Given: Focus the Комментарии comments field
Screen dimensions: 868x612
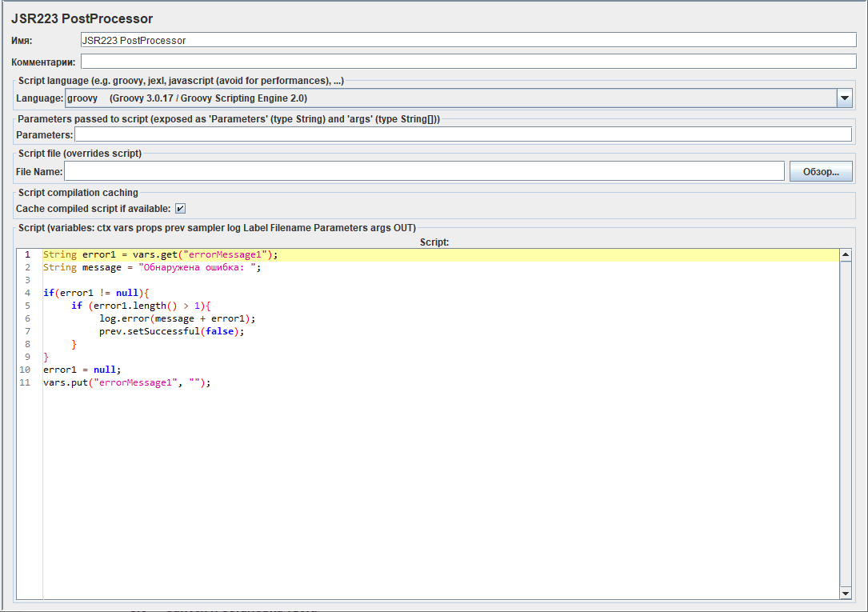Looking at the screenshot, I should [468, 62].
